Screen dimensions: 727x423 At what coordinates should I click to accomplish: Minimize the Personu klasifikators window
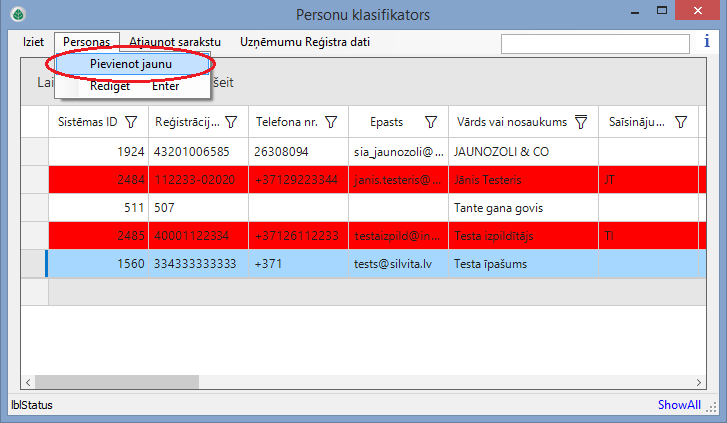(635, 12)
